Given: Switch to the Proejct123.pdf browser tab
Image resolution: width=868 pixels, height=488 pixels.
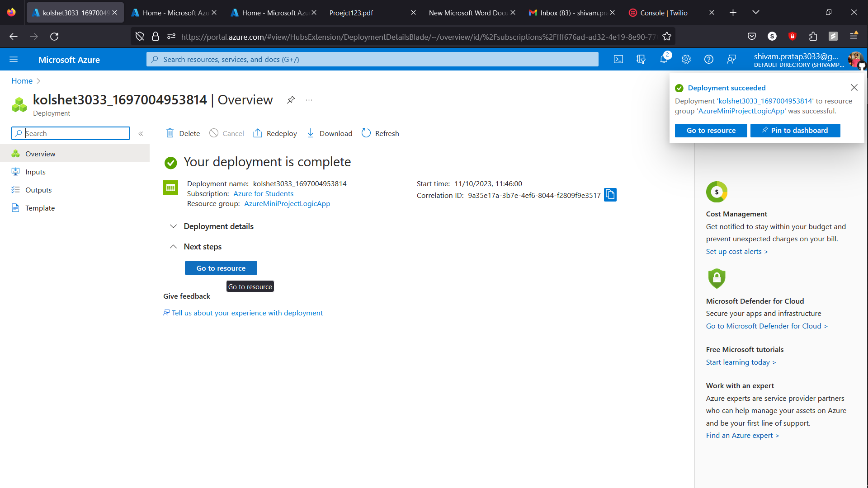Looking at the screenshot, I should click(351, 12).
